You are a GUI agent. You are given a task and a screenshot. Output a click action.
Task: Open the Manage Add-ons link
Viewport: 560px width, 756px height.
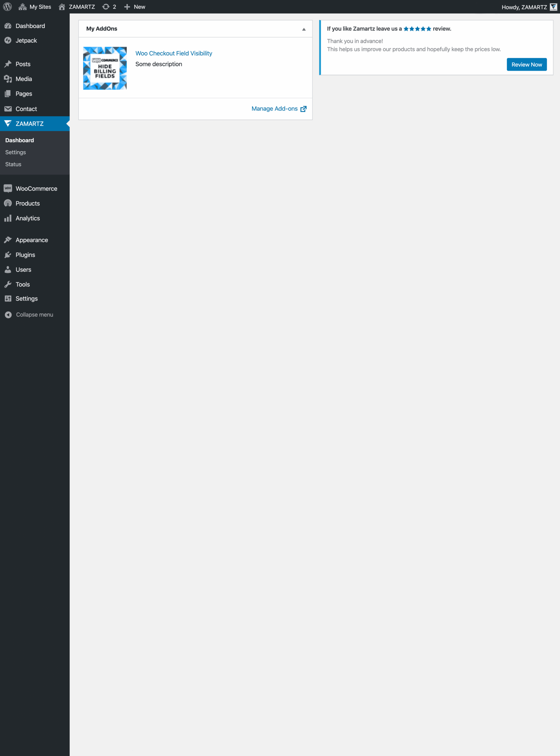[275, 108]
